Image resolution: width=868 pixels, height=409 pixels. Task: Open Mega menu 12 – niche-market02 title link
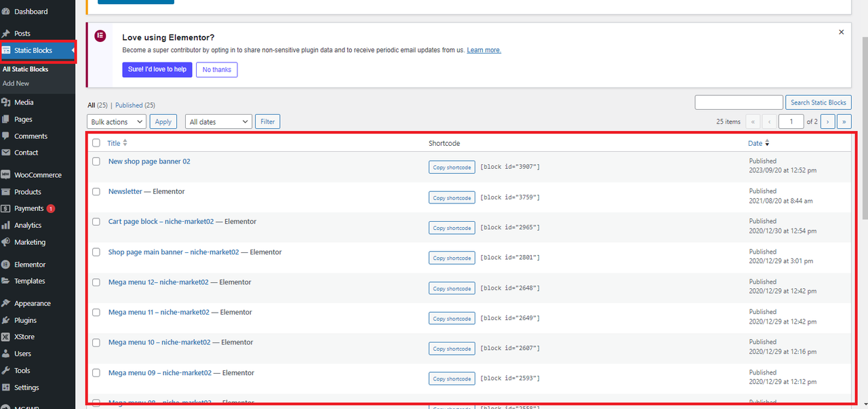(x=158, y=282)
